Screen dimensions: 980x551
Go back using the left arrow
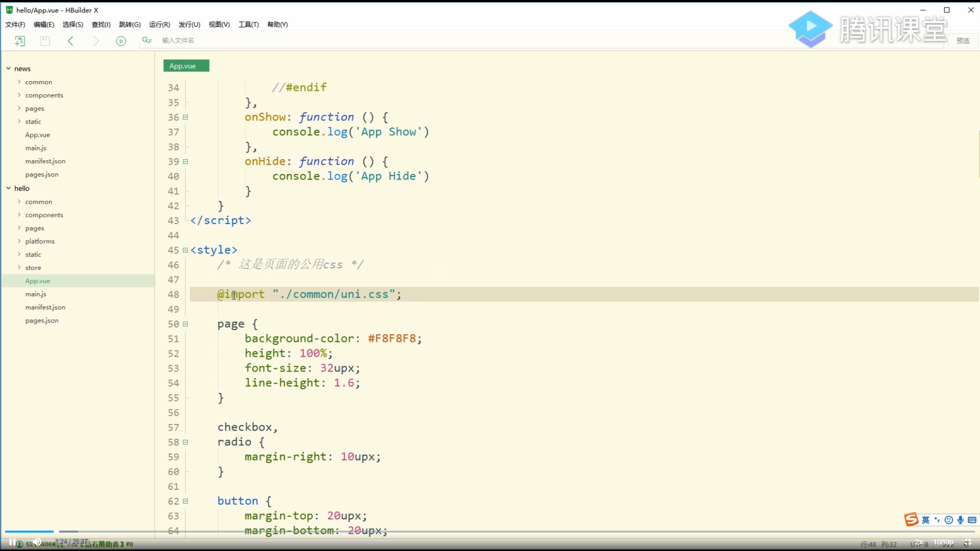click(70, 41)
